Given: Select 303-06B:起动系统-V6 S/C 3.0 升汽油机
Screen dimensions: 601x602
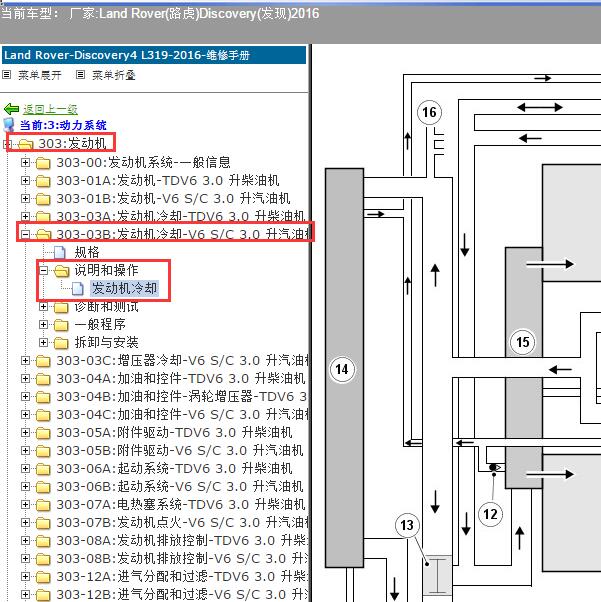Looking at the screenshot, I should click(x=180, y=487).
